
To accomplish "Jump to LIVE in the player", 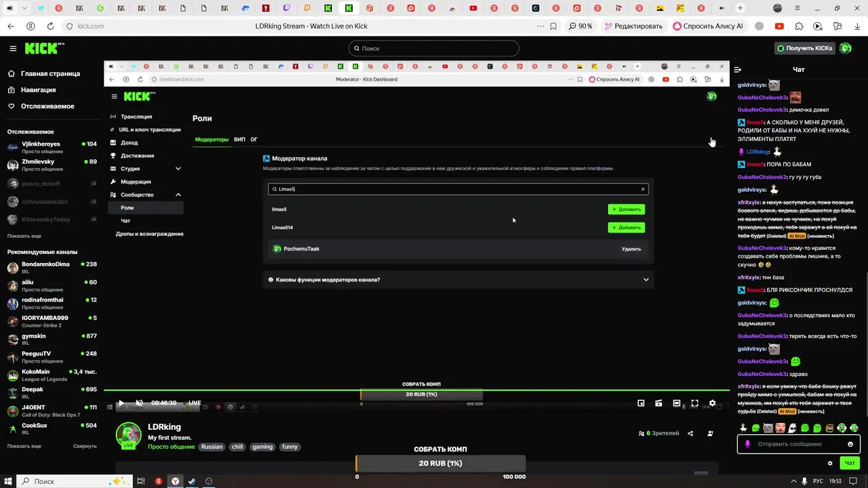I will [x=194, y=403].
